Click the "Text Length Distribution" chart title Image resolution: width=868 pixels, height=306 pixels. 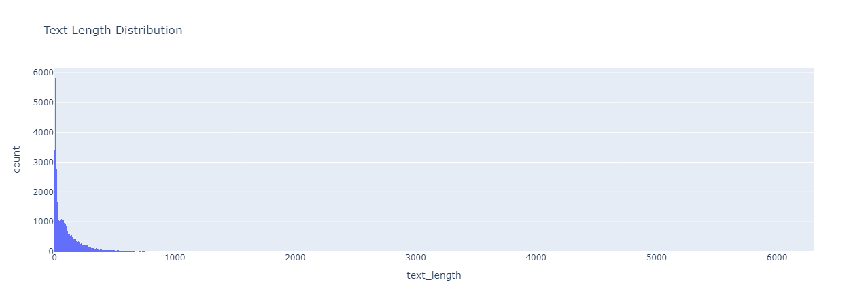click(x=113, y=31)
